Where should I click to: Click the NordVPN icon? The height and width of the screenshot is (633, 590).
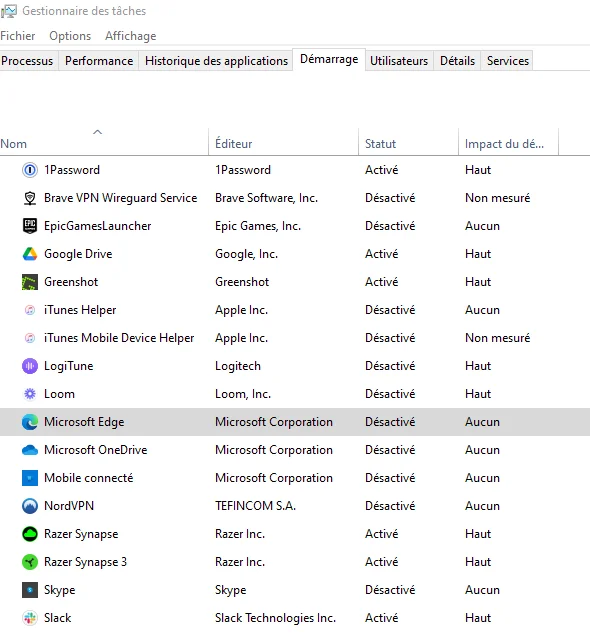coord(29,506)
